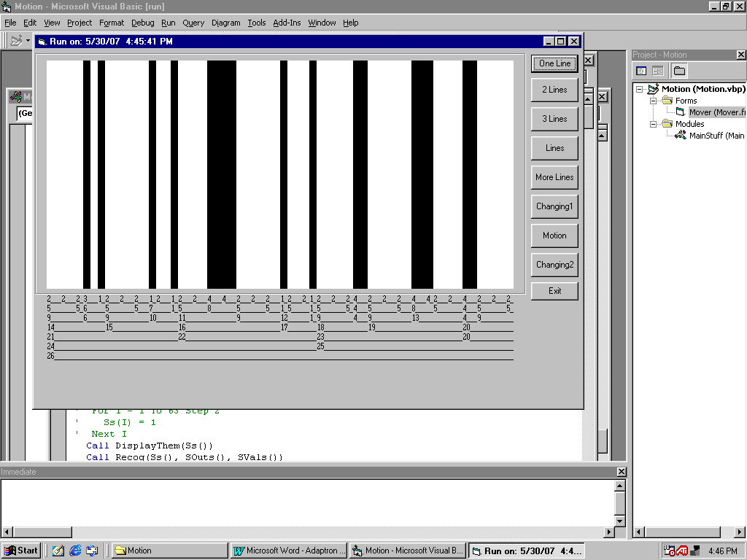The width and height of the screenshot is (747, 560).
Task: Collapse the Modules folder in project tree
Action: tap(653, 124)
